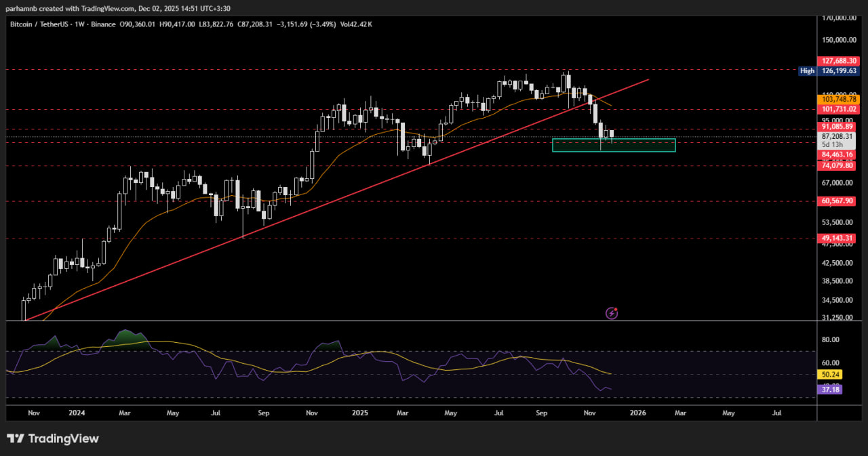Select the yellow RSI average label 50.24
The width and height of the screenshot is (868, 456).
click(x=831, y=374)
